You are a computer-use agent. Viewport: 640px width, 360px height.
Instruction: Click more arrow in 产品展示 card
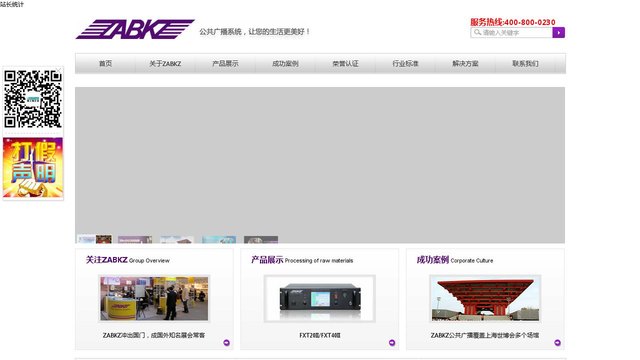(392, 343)
